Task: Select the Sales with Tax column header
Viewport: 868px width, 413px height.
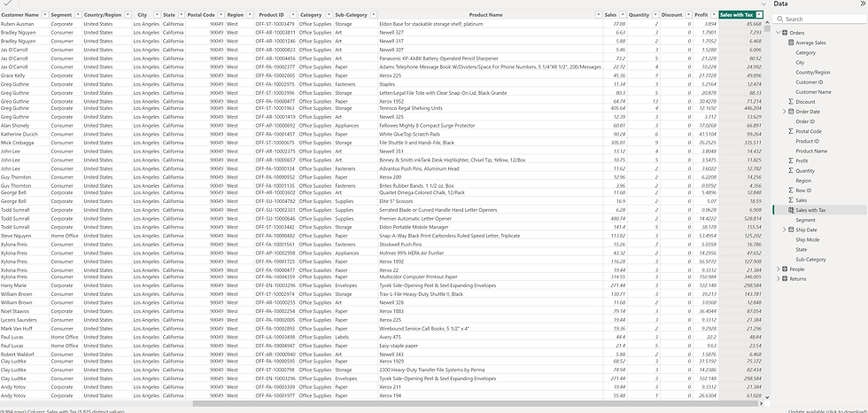Action: pos(736,15)
